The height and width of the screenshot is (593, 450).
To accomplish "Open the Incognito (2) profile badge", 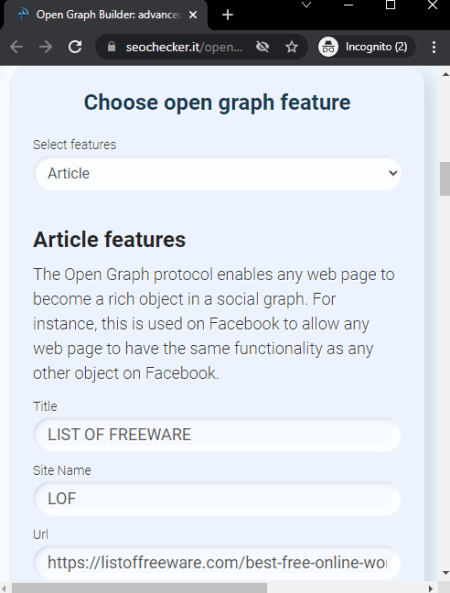I will tap(366, 47).
